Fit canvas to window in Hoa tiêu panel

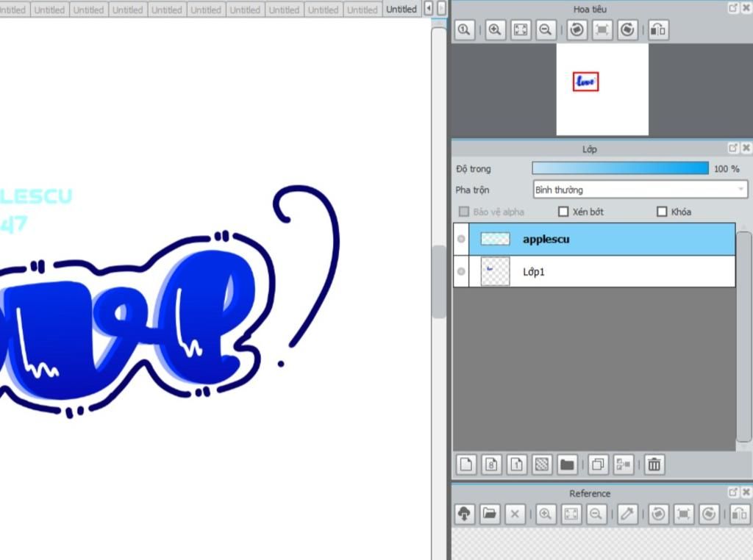[521, 29]
